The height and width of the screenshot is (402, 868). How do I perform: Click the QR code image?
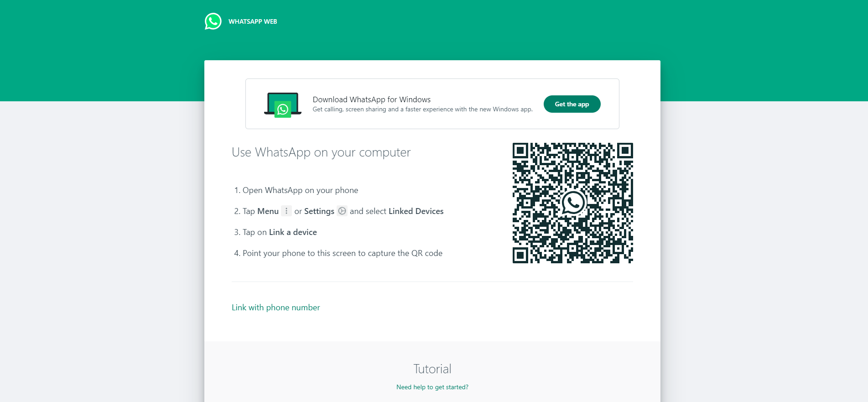point(573,203)
